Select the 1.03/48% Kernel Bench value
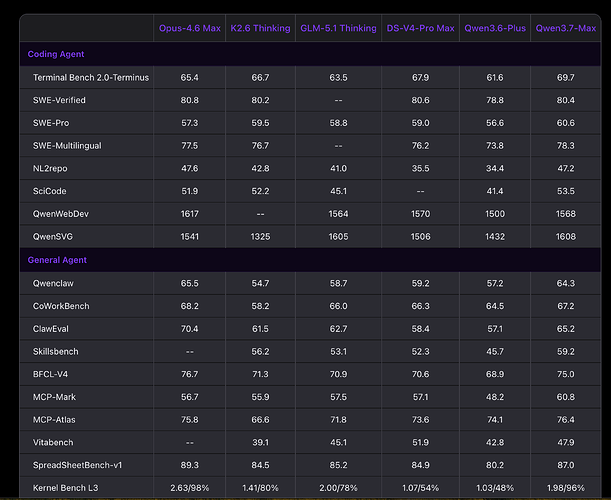The image size is (611, 500). (x=495, y=488)
